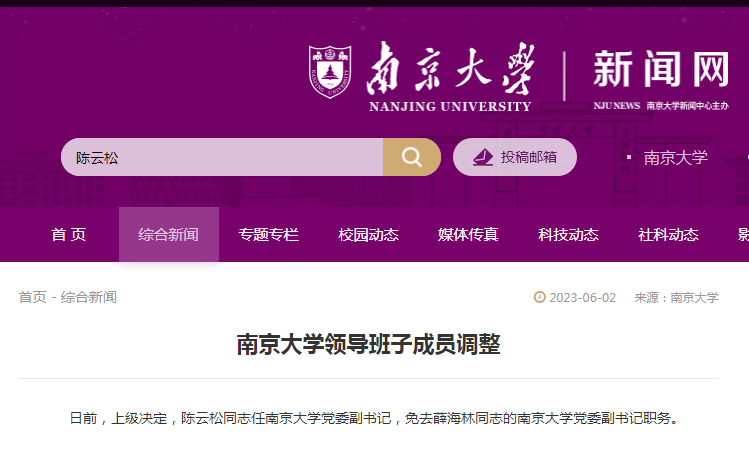Click the pen icon in 投稿邮箱 button

click(x=482, y=157)
